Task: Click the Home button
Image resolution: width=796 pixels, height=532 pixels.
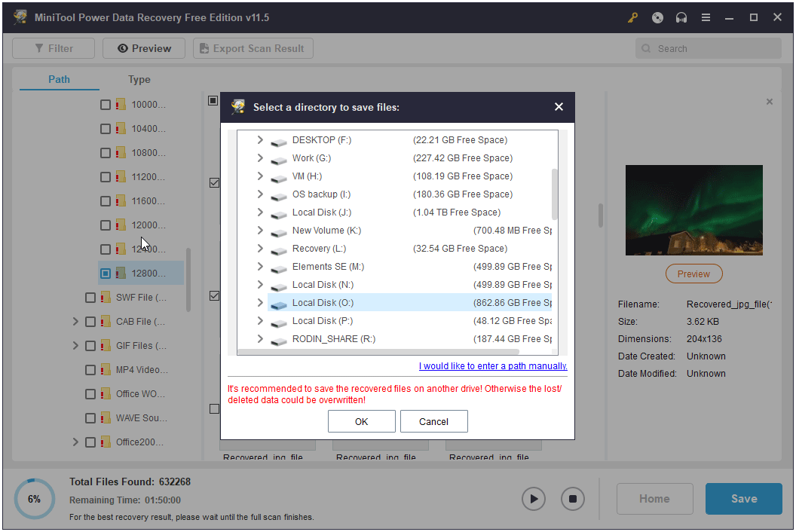Action: point(655,499)
